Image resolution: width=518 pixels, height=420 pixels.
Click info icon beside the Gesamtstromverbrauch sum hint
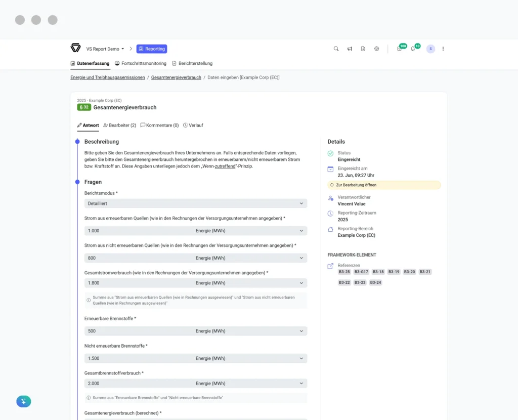89,301
